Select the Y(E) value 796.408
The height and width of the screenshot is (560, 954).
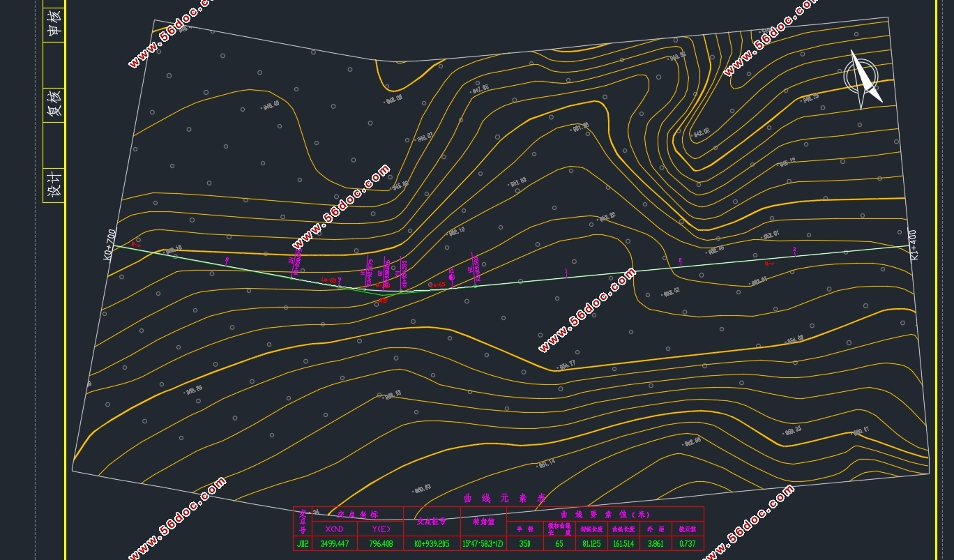click(x=381, y=543)
